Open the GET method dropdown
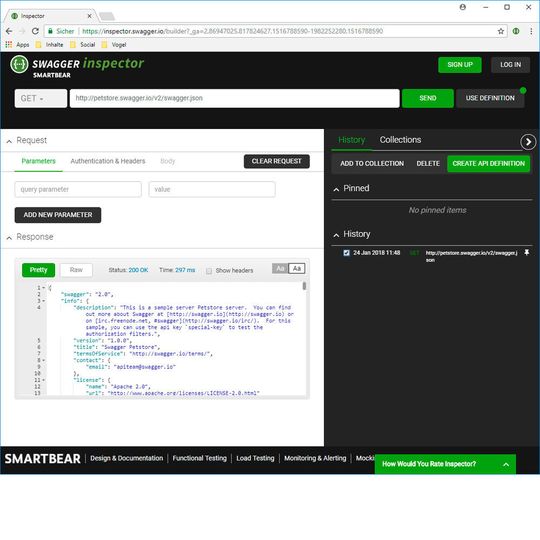The height and width of the screenshot is (540, 540). (41, 98)
